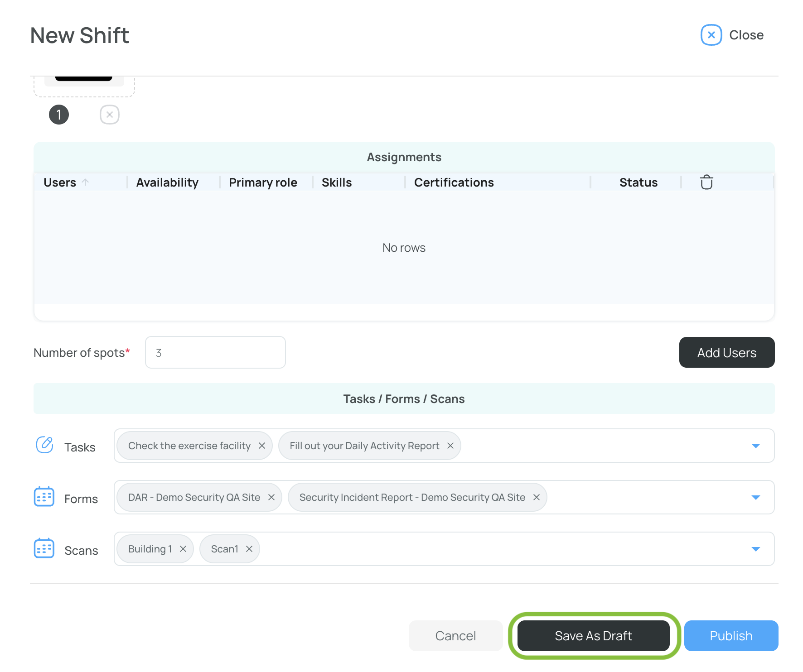The width and height of the screenshot is (803, 672).
Task: Click the Skills column header
Action: pyautogui.click(x=337, y=182)
